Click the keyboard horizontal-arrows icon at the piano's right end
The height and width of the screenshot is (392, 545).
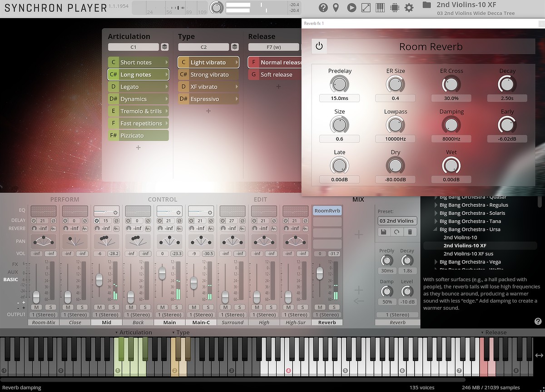539,355
